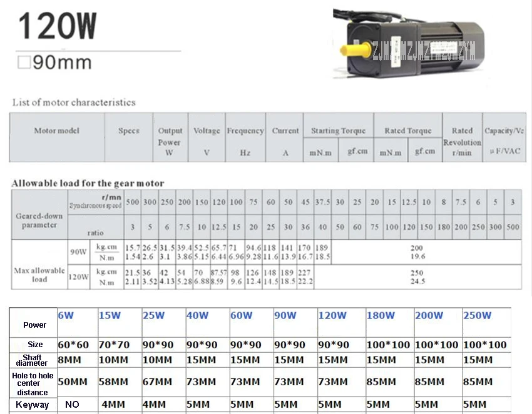Select the 40W power column header

(x=197, y=315)
